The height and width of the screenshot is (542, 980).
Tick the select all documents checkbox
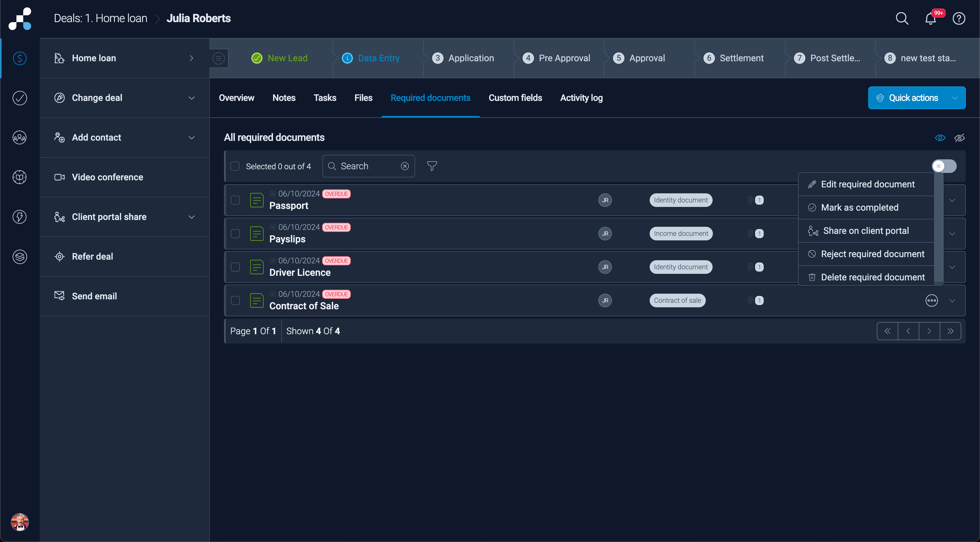tap(235, 166)
